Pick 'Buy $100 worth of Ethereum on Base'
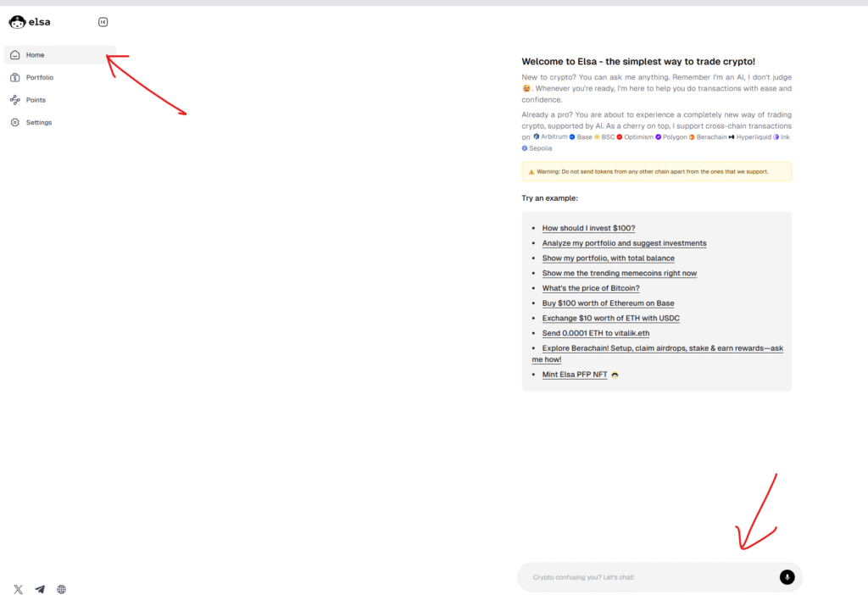Screen dimensions: 868x595 (x=608, y=303)
